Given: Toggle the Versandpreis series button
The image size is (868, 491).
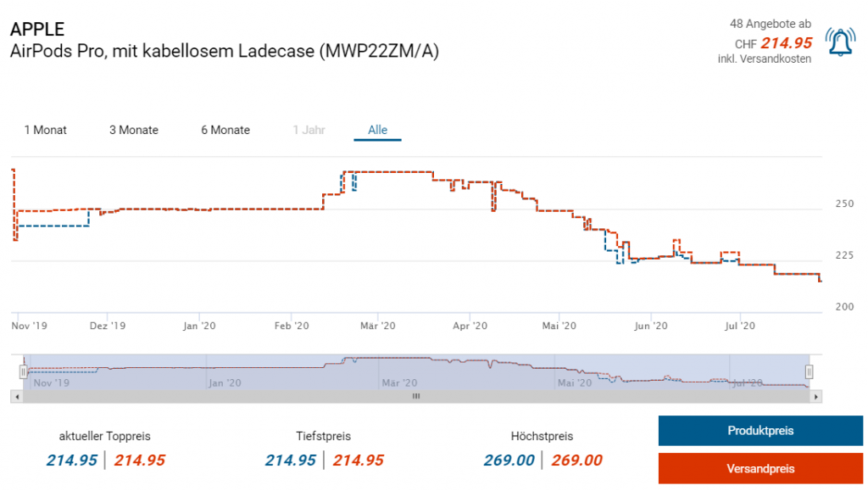Looking at the screenshot, I should tap(760, 468).
